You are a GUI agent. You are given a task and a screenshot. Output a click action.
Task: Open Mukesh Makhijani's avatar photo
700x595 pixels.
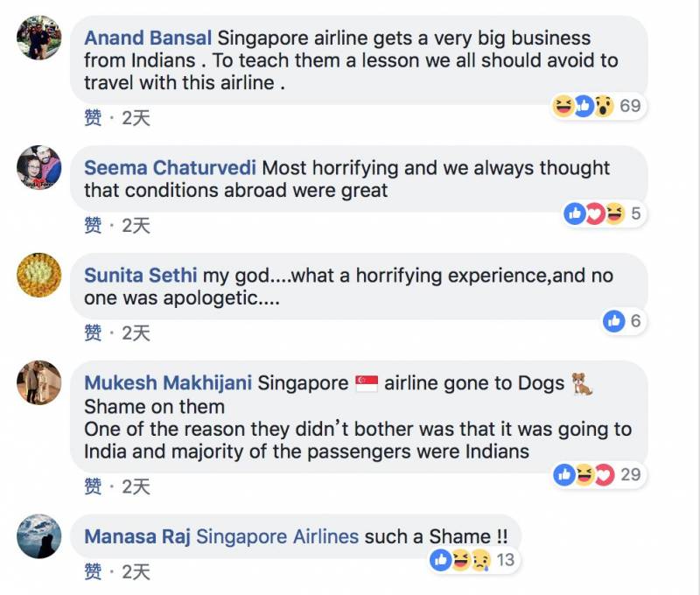pyautogui.click(x=39, y=382)
